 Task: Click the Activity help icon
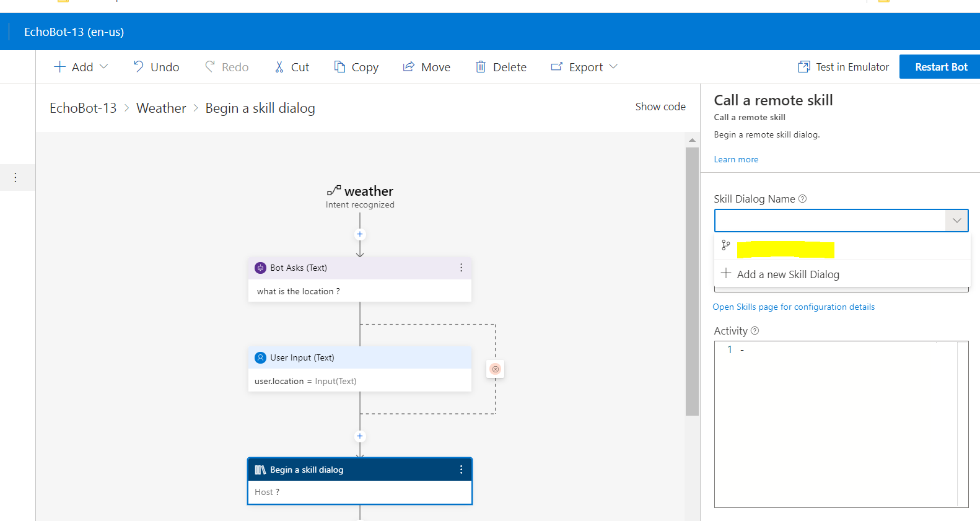point(755,331)
